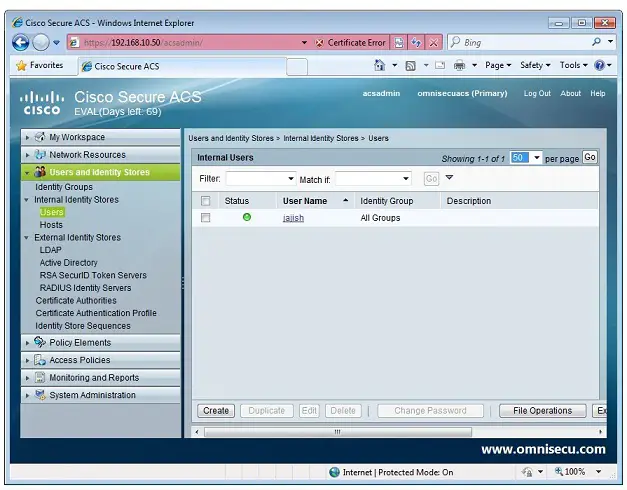Open Active Directory identity store

pos(68,263)
